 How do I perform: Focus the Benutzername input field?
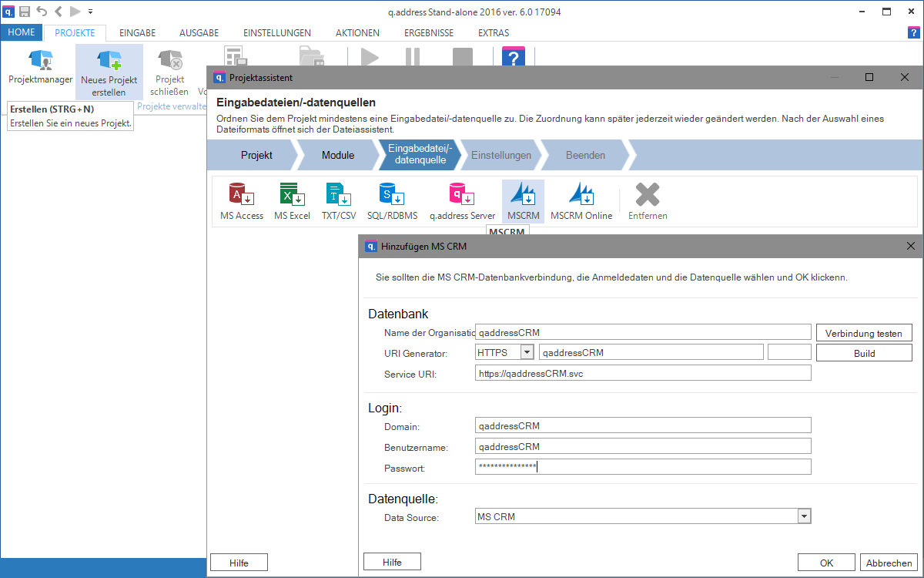(643, 446)
